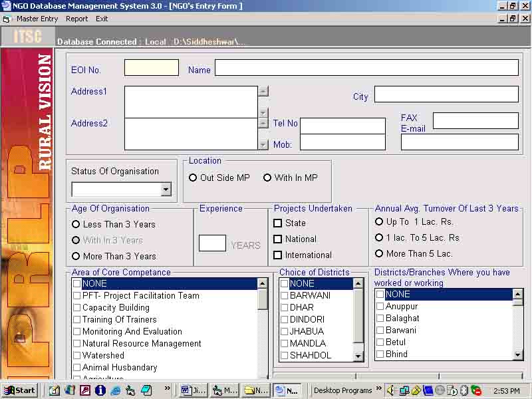Click the yellow pencil tray icon
532x399 pixels.
(416, 390)
